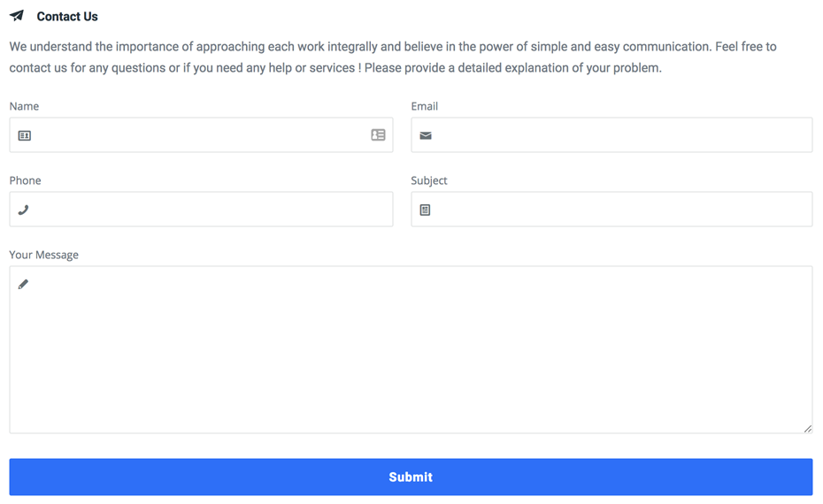
Task: Click the Contact Us heading
Action: click(67, 16)
